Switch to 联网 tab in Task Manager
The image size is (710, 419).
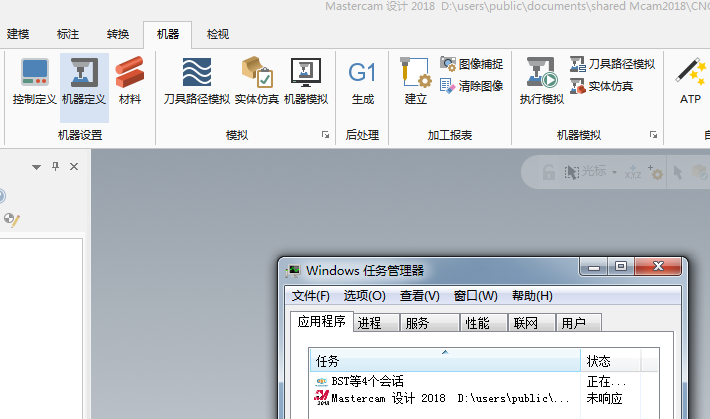(x=532, y=323)
